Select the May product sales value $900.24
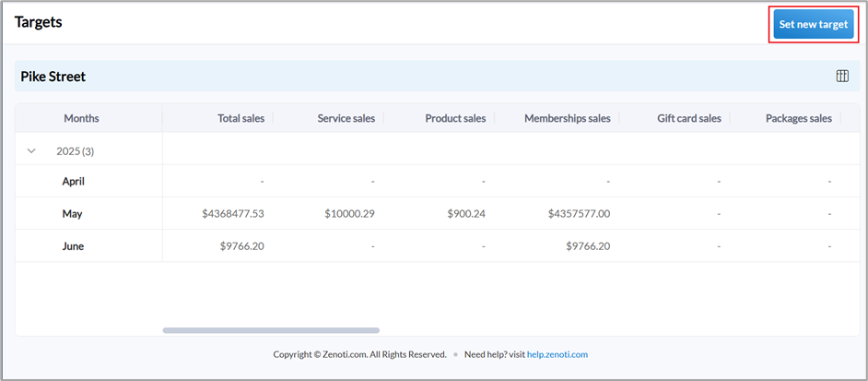Screen dimensions: 868x381 click(465, 214)
